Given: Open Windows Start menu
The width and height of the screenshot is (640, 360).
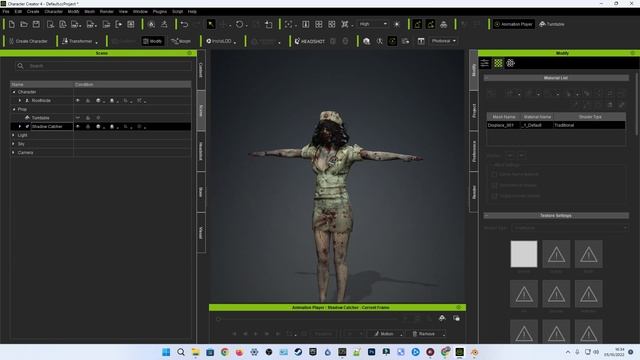Looking at the screenshot, I should tap(166, 352).
